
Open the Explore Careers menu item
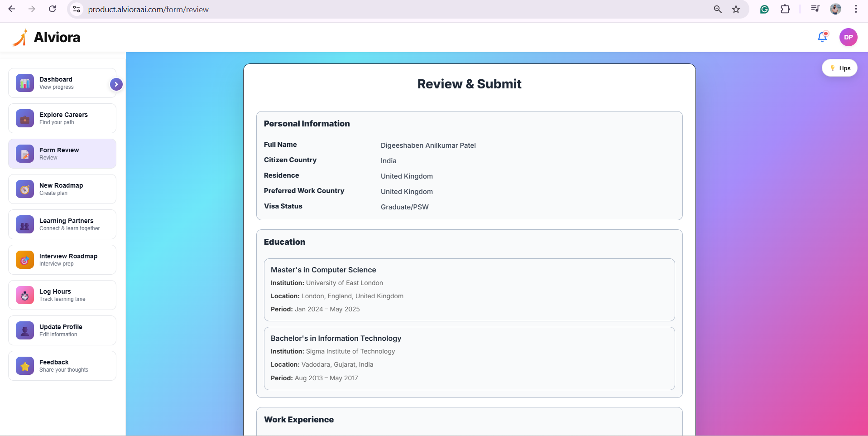[62, 118]
